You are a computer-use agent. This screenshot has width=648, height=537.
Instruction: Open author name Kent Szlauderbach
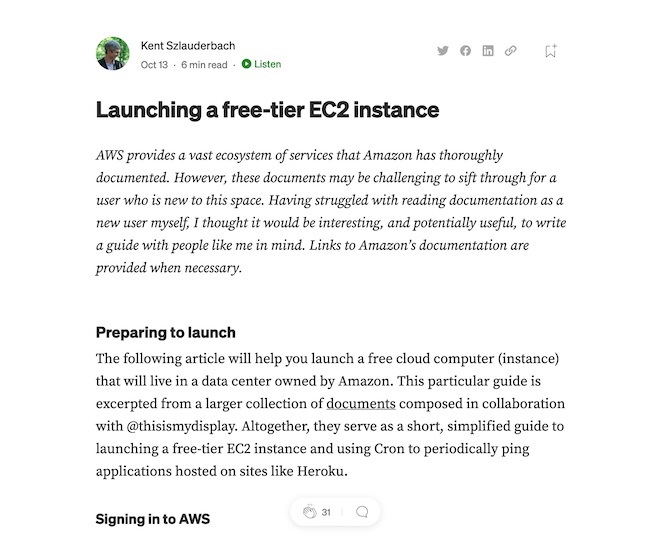pyautogui.click(x=188, y=45)
